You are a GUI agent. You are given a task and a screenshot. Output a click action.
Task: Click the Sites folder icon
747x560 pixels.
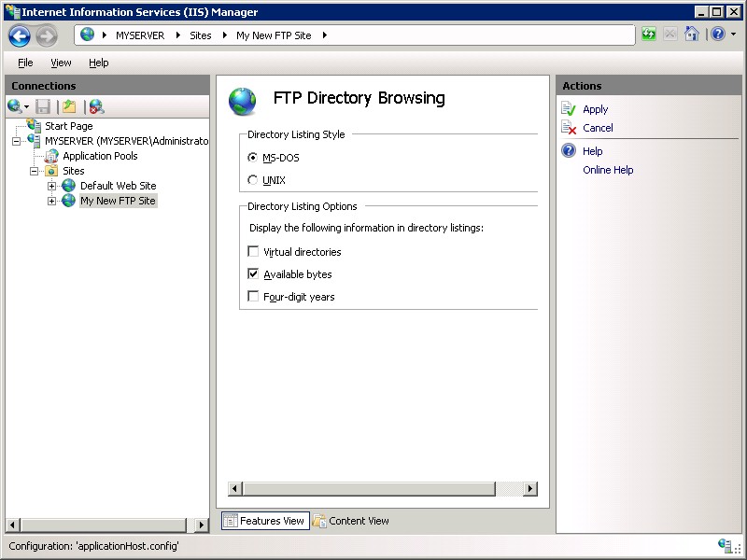(x=51, y=171)
